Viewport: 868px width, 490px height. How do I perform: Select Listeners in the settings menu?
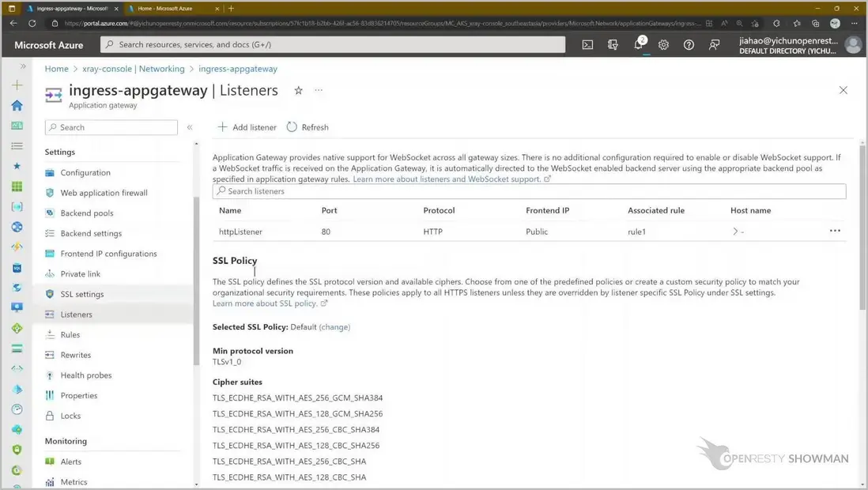pyautogui.click(x=77, y=315)
